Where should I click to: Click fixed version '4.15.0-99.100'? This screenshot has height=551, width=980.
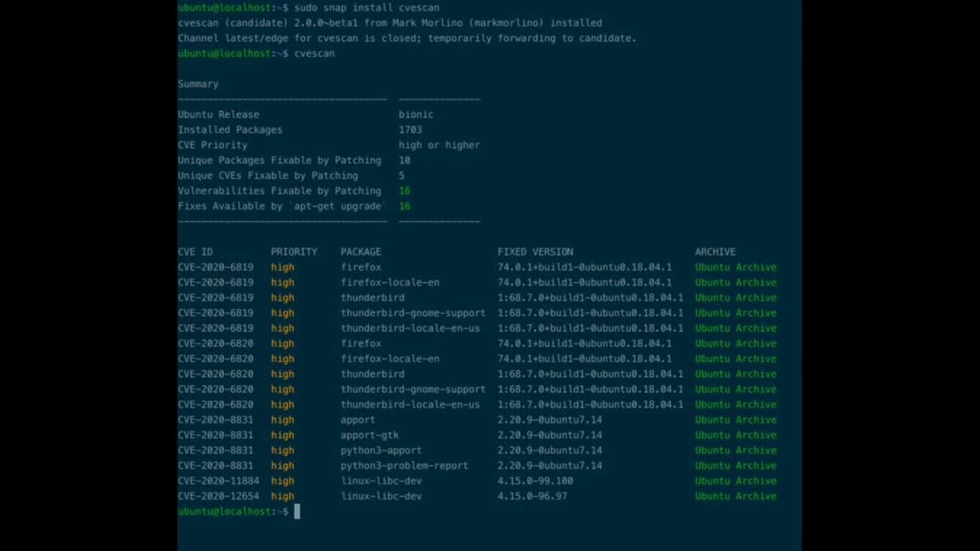(x=535, y=481)
